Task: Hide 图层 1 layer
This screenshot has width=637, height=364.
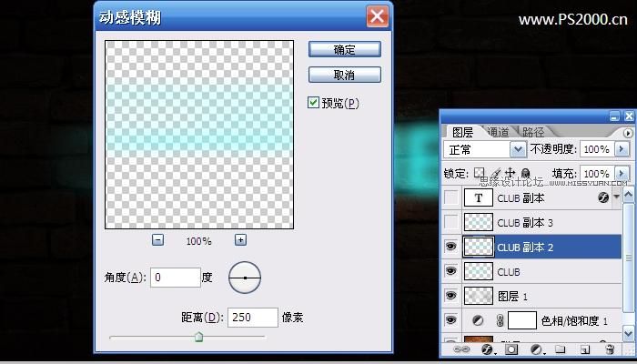Action: pyautogui.click(x=451, y=296)
